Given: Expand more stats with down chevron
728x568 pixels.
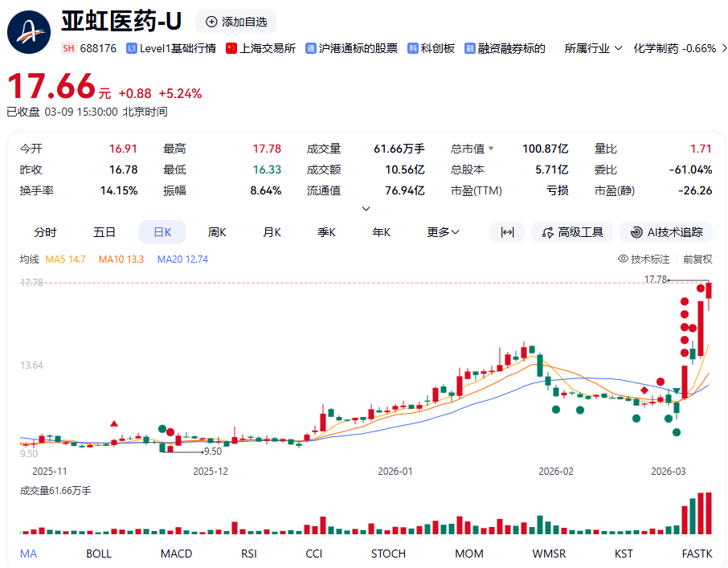Looking at the screenshot, I should pos(366,209).
